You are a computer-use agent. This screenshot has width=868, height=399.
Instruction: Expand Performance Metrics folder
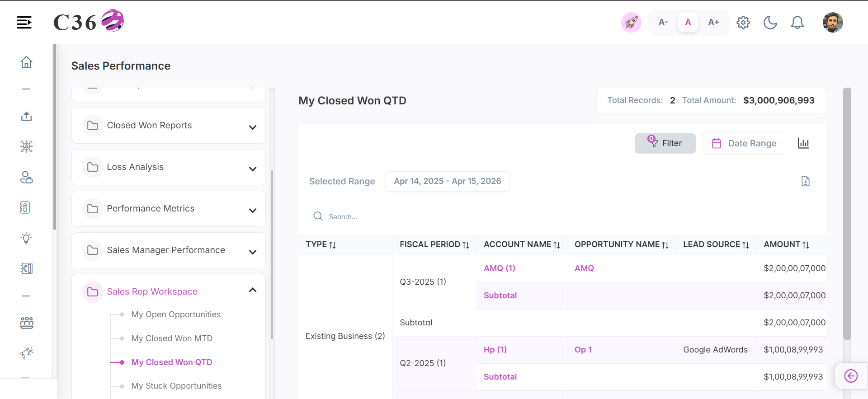pos(169,209)
